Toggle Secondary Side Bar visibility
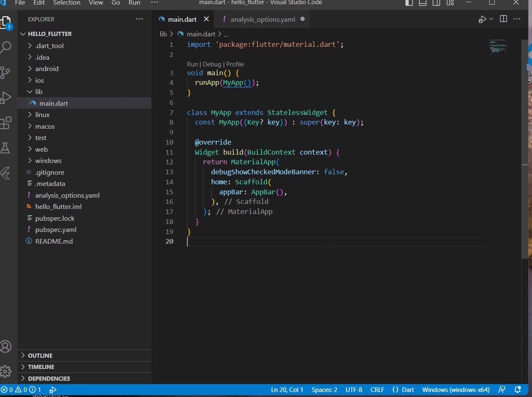This screenshot has width=532, height=397. 436,3
